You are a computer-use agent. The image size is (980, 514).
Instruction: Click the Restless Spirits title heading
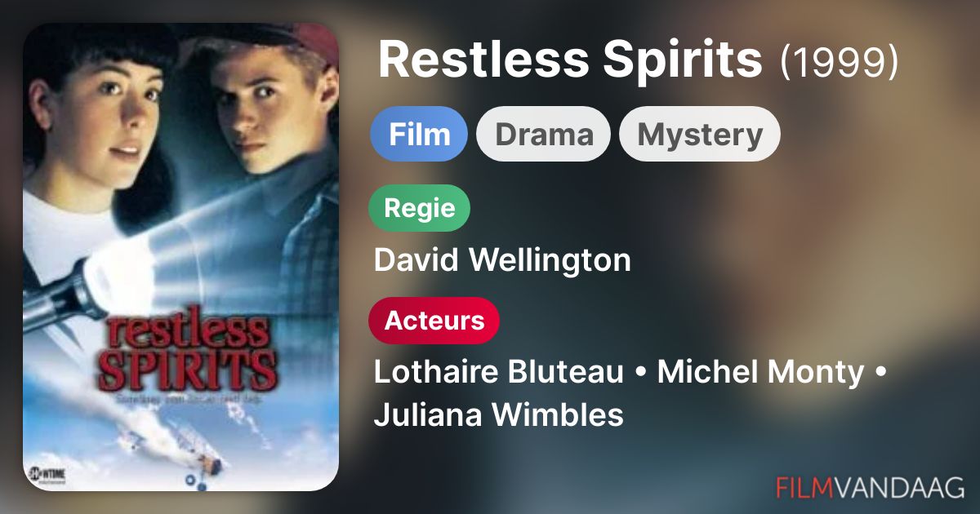(x=570, y=60)
